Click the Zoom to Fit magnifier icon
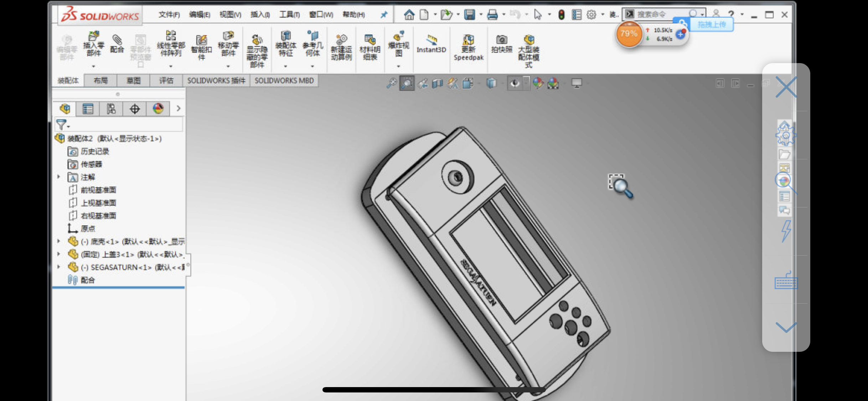Screen dimensions: 868x401 pyautogui.click(x=391, y=83)
